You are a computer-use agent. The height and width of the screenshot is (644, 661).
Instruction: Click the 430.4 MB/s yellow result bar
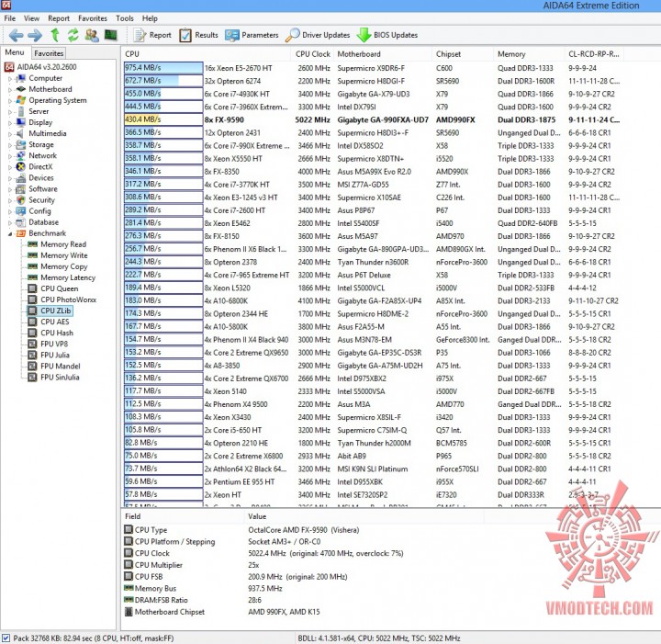tap(163, 119)
